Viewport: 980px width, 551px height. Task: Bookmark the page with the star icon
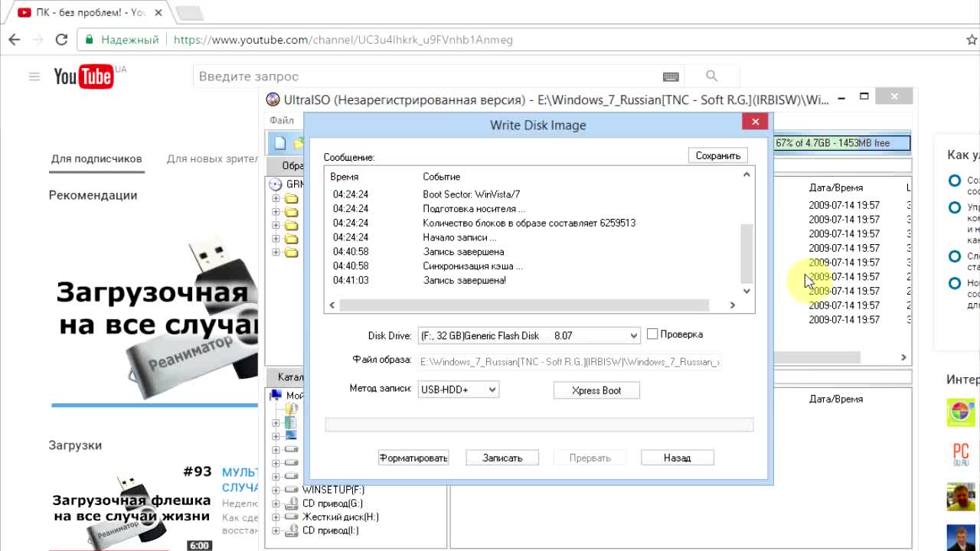pyautogui.click(x=972, y=40)
